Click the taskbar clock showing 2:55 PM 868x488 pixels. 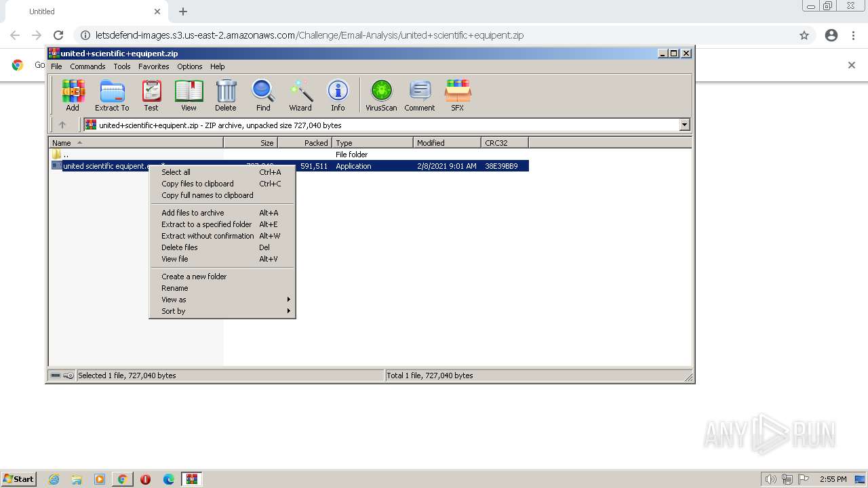click(833, 479)
